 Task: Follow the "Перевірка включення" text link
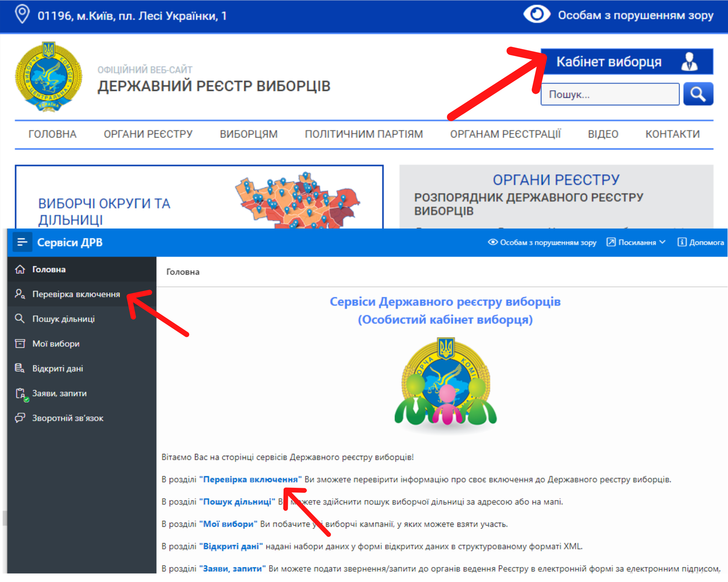point(250,479)
